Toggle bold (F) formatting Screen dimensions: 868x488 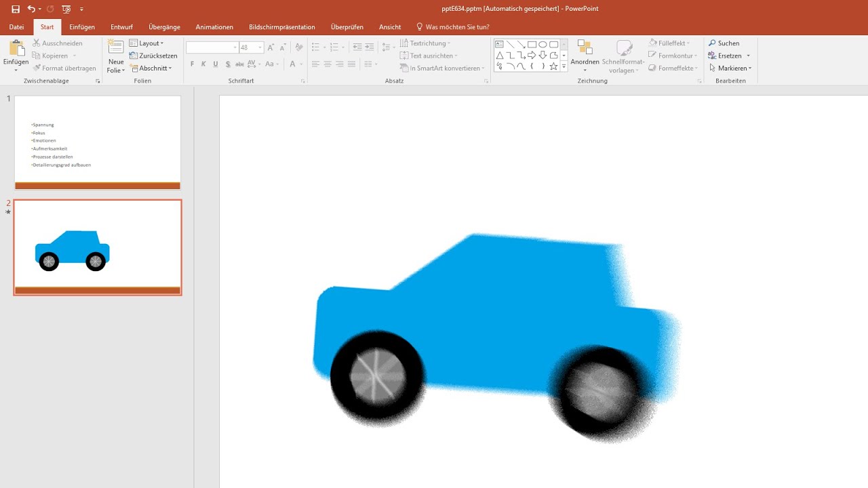[x=192, y=64]
